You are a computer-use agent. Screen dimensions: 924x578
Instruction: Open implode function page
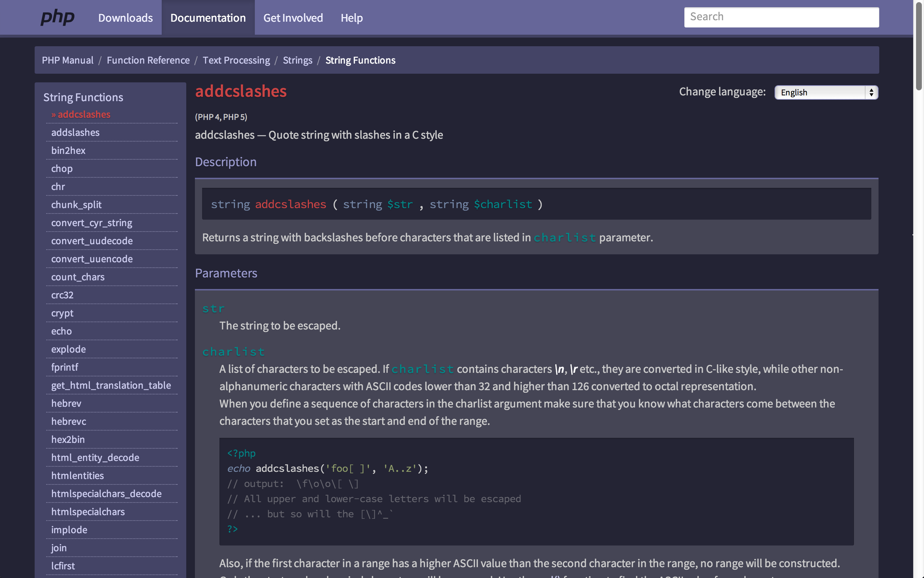pos(69,530)
